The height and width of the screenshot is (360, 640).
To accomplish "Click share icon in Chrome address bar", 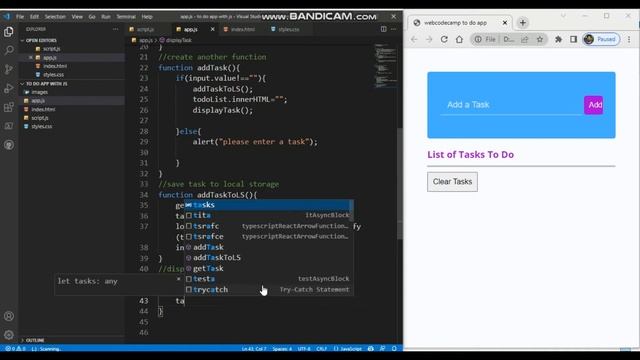I will tap(525, 39).
